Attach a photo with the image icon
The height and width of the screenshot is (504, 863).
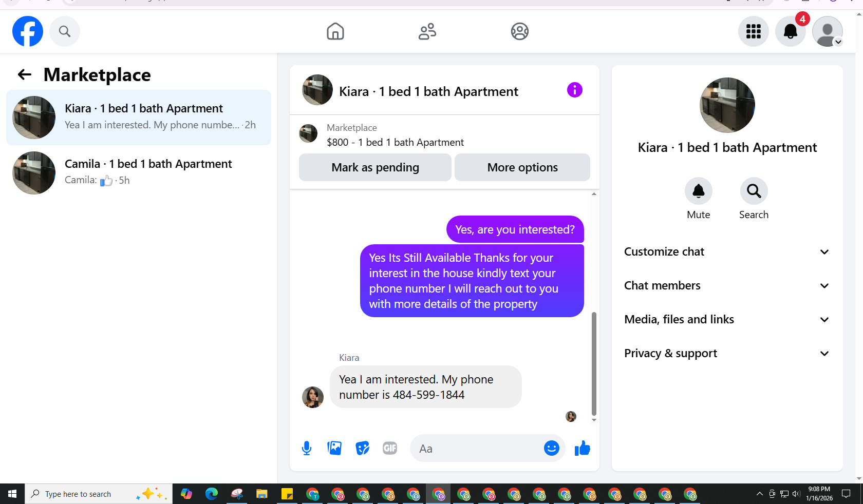334,448
